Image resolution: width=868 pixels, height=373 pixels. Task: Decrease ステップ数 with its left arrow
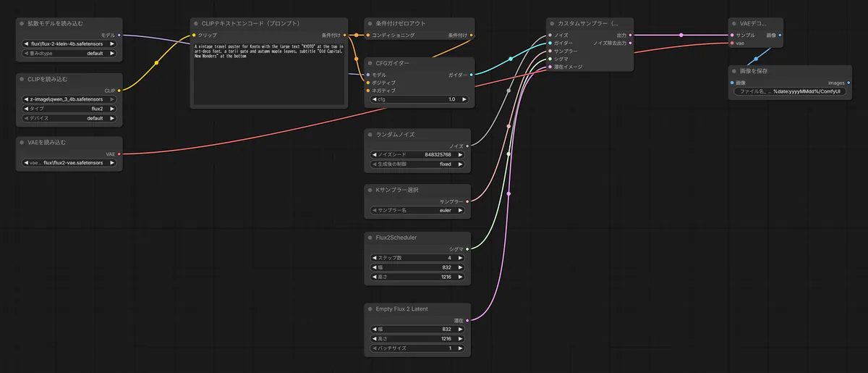pos(375,258)
